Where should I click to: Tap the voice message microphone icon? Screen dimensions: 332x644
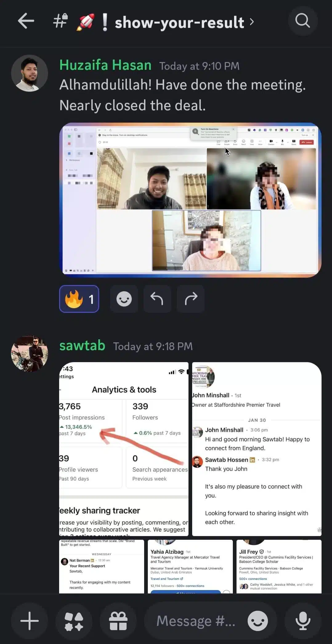(x=303, y=621)
